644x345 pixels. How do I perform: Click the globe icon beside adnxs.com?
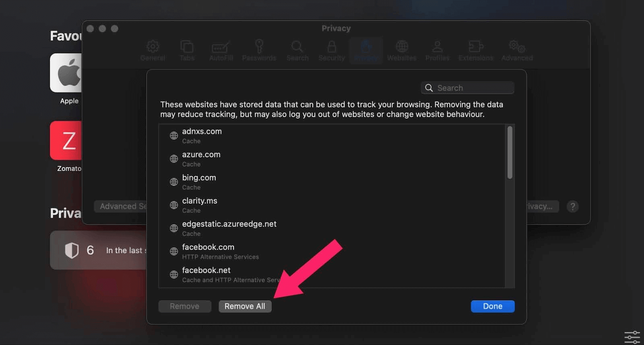click(x=174, y=136)
